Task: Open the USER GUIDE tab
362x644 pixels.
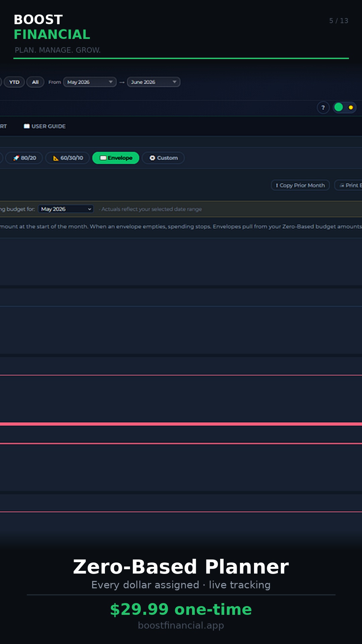Action: (45, 126)
